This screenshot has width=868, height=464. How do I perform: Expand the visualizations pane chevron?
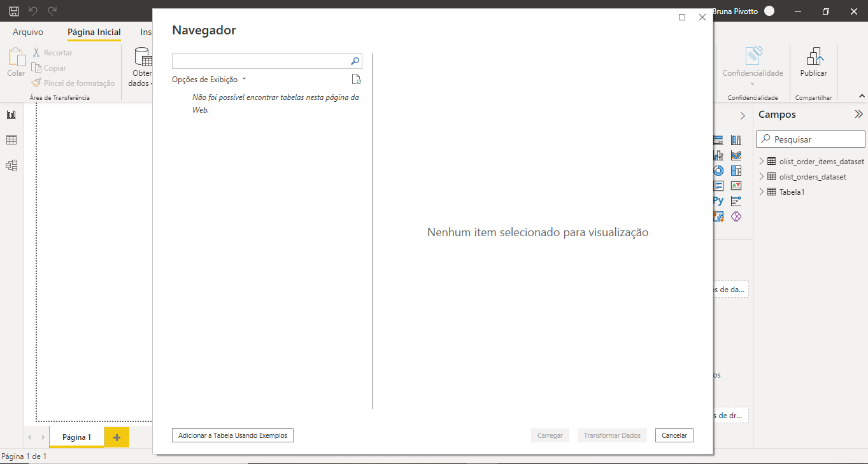pos(743,116)
